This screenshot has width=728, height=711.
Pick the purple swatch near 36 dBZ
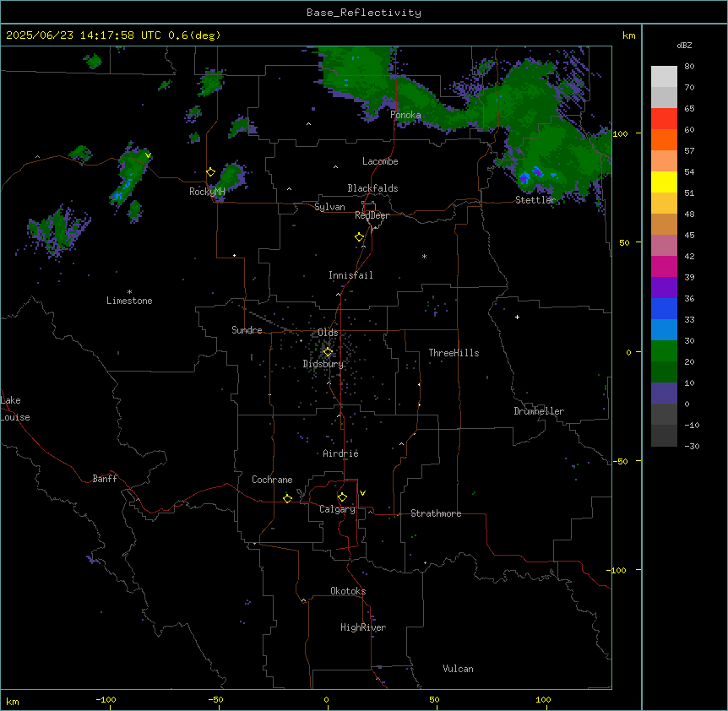pos(664,288)
